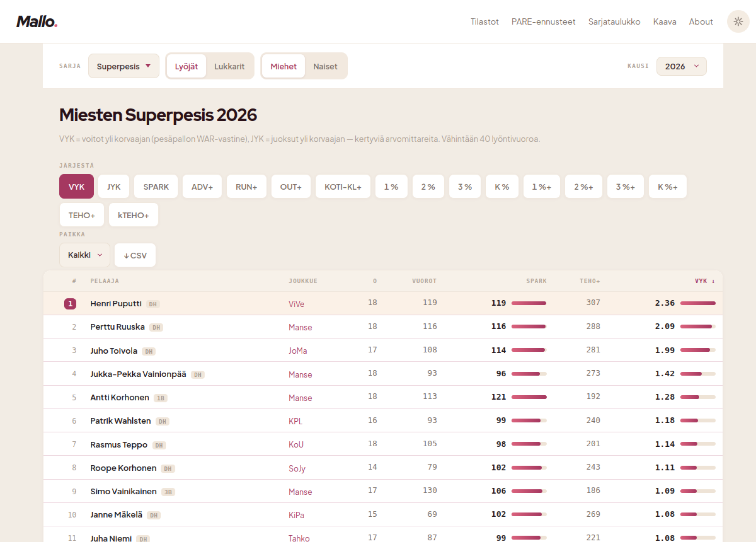756x542 pixels.
Task: Open player Juho Toivola
Action: click(x=113, y=351)
